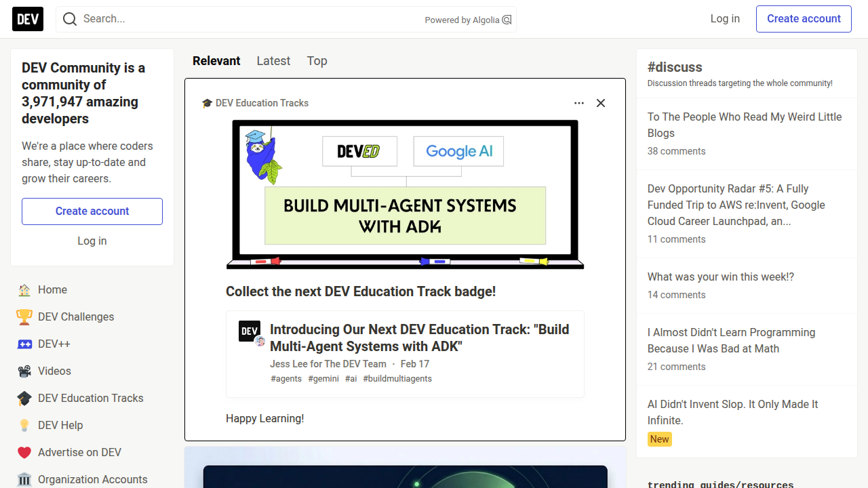This screenshot has width=868, height=488.
Task: Open the #discuss heading link
Action: [x=675, y=67]
